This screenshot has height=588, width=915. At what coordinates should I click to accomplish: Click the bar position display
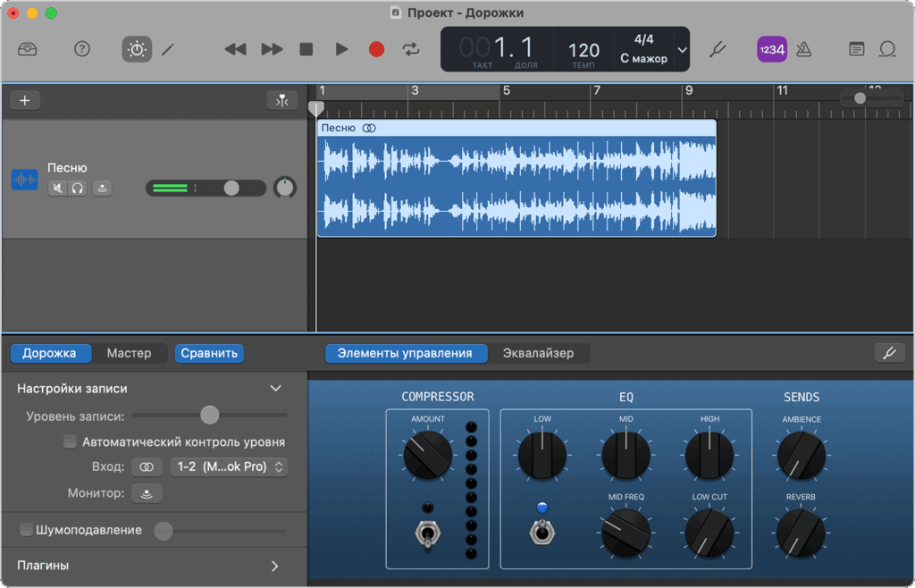(495, 48)
